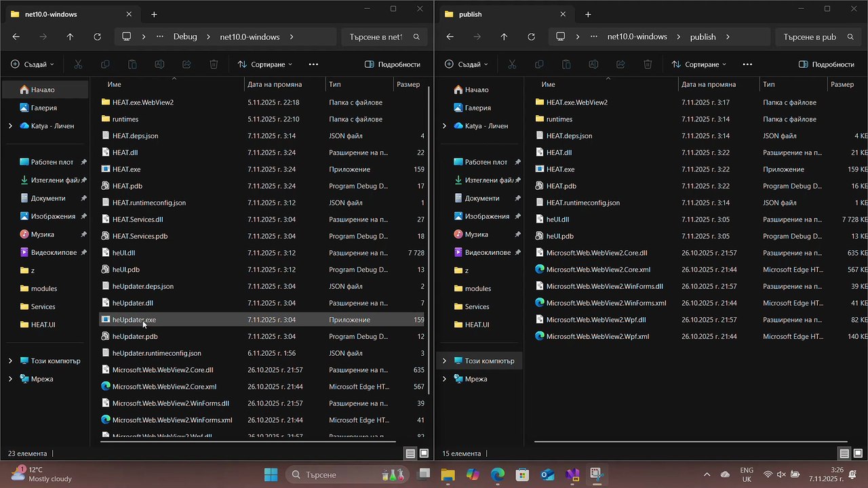
Task: Go up one level in publish window
Action: 504,37
